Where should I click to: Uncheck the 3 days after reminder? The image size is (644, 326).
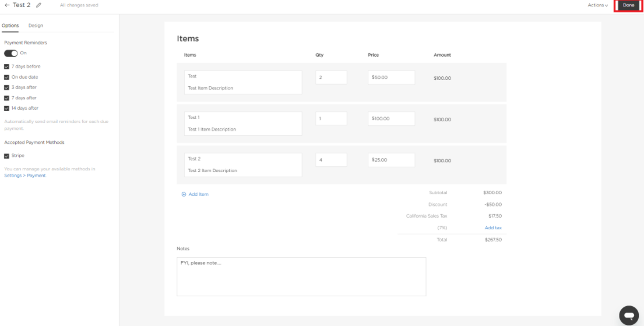coord(6,87)
